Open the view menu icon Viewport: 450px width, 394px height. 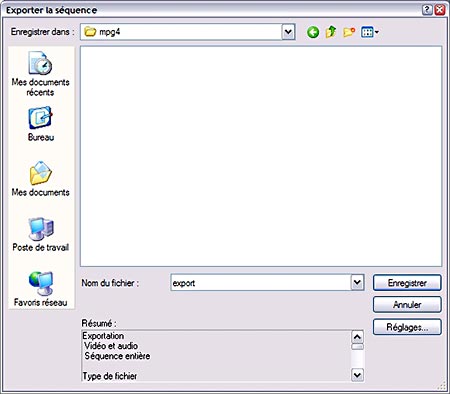point(370,32)
